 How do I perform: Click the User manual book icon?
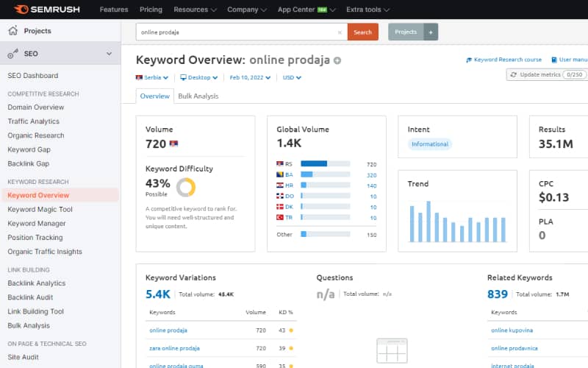pos(554,60)
